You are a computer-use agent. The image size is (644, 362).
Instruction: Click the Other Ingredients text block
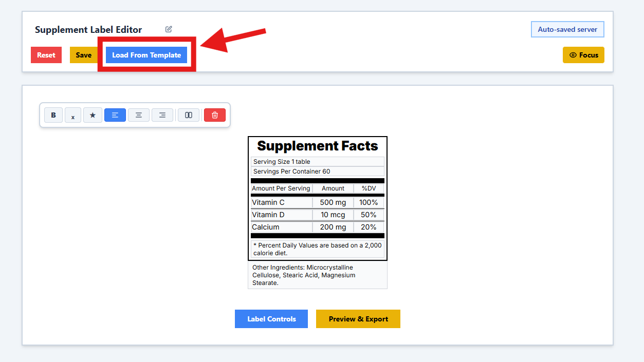click(x=318, y=275)
